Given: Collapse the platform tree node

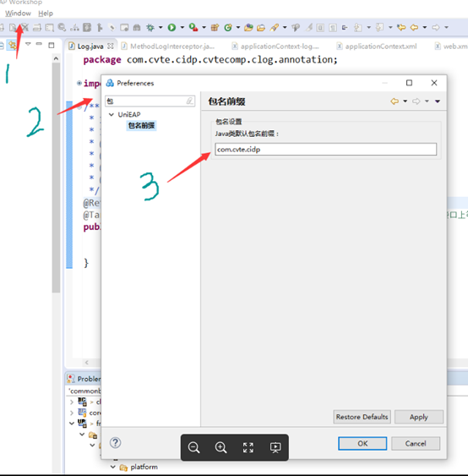Looking at the screenshot, I should point(113,467).
